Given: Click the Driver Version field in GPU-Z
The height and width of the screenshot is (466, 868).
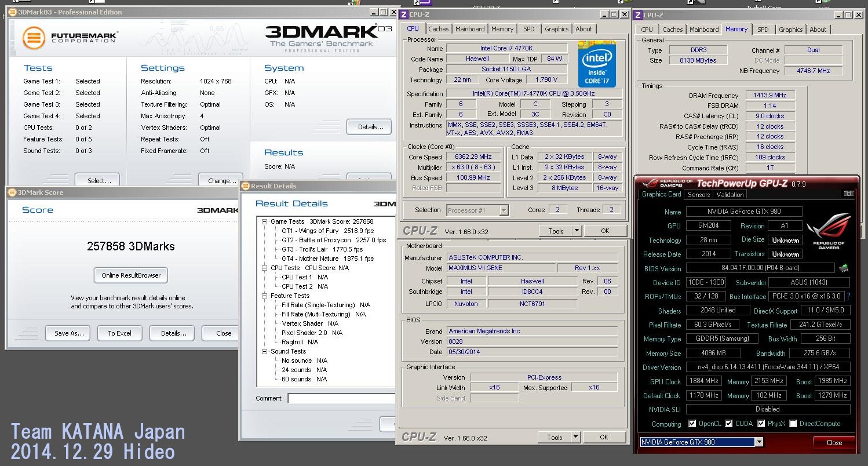Looking at the screenshot, I should click(x=768, y=367).
